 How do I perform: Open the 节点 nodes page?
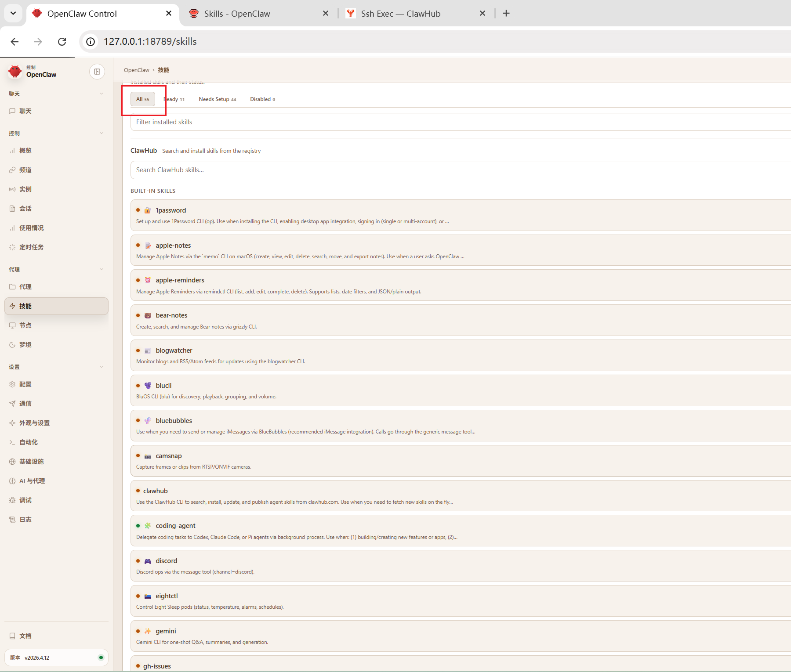tap(56, 325)
